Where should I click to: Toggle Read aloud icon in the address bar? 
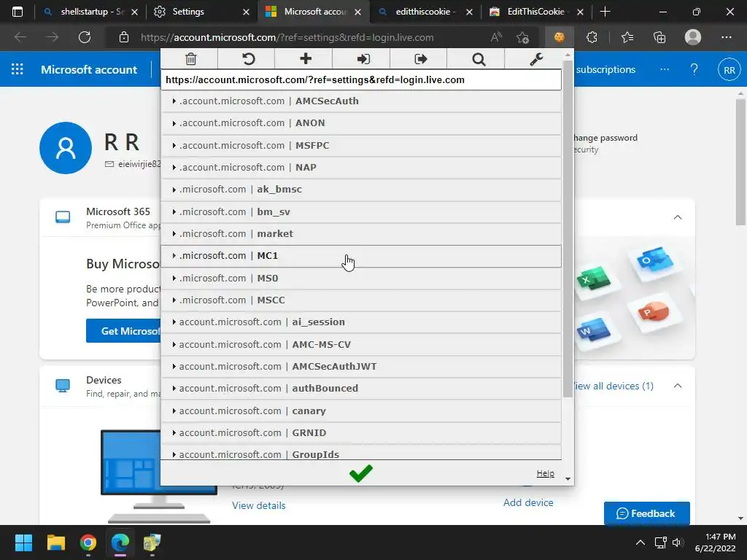(496, 37)
